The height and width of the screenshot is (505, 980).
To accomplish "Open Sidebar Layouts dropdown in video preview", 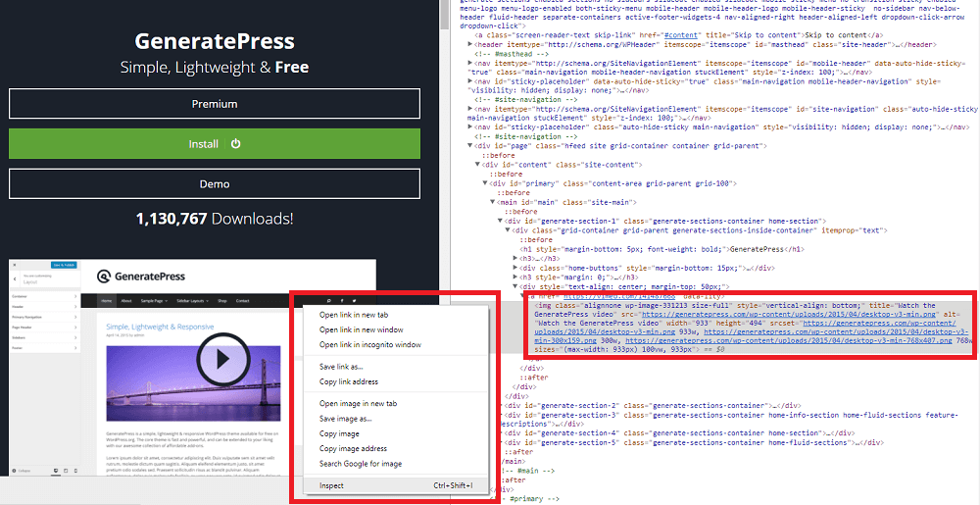I will [192, 301].
